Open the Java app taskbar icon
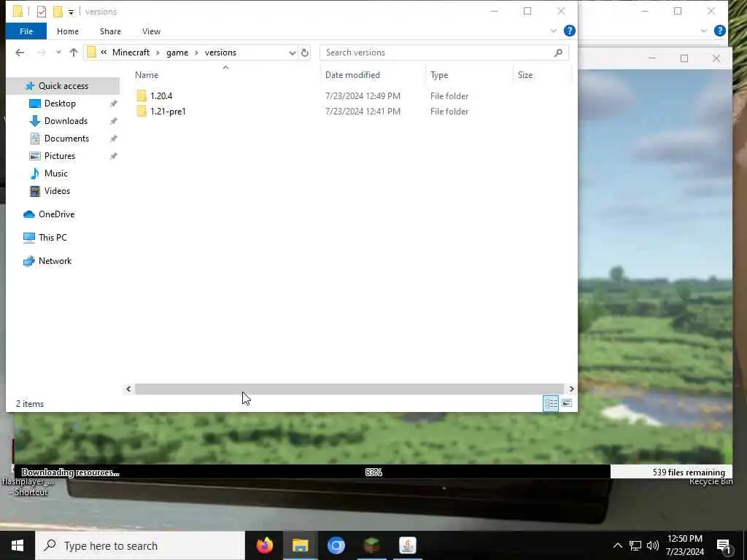Image resolution: width=747 pixels, height=560 pixels. pyautogui.click(x=407, y=545)
